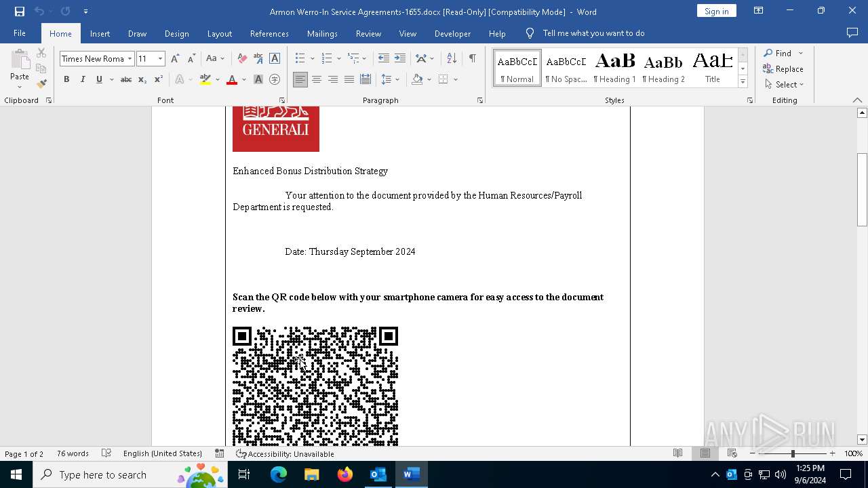Open Microsoft Edge from taskbar

pyautogui.click(x=279, y=474)
